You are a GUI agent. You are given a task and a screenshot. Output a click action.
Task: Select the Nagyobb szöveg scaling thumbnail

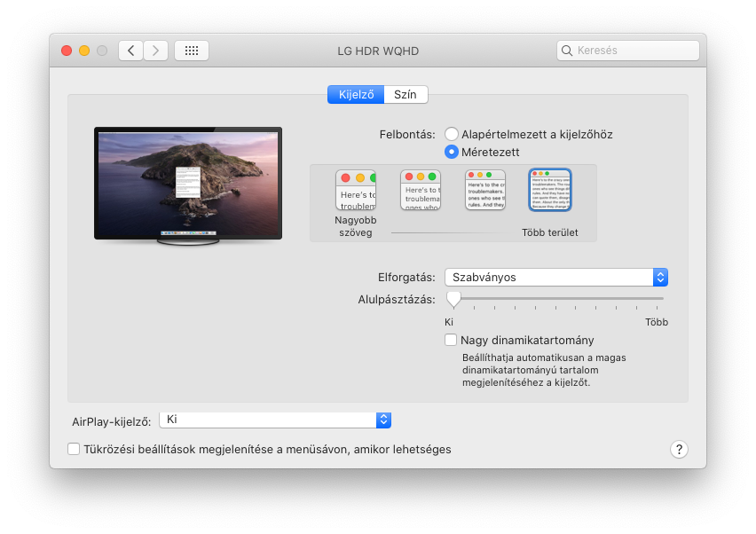tap(356, 191)
